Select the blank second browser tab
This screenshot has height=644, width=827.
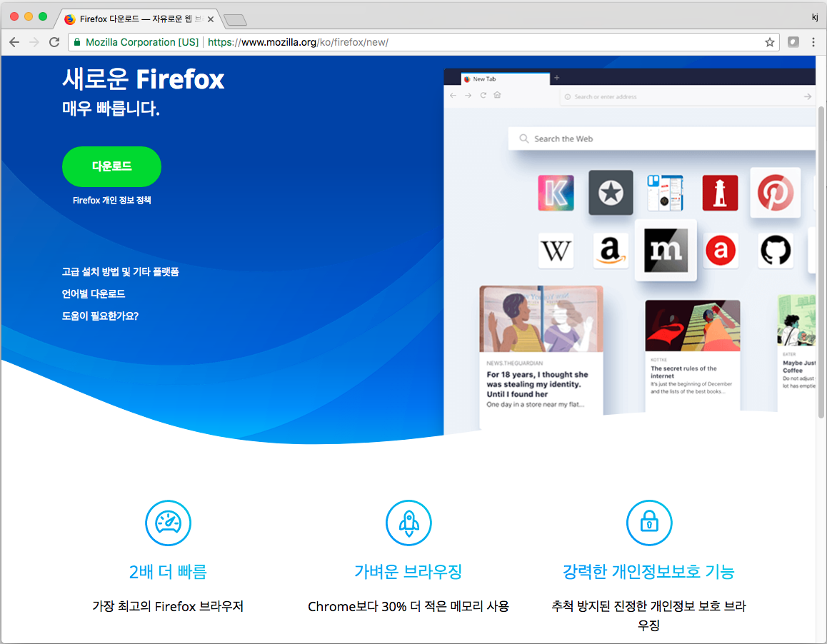pos(236,20)
